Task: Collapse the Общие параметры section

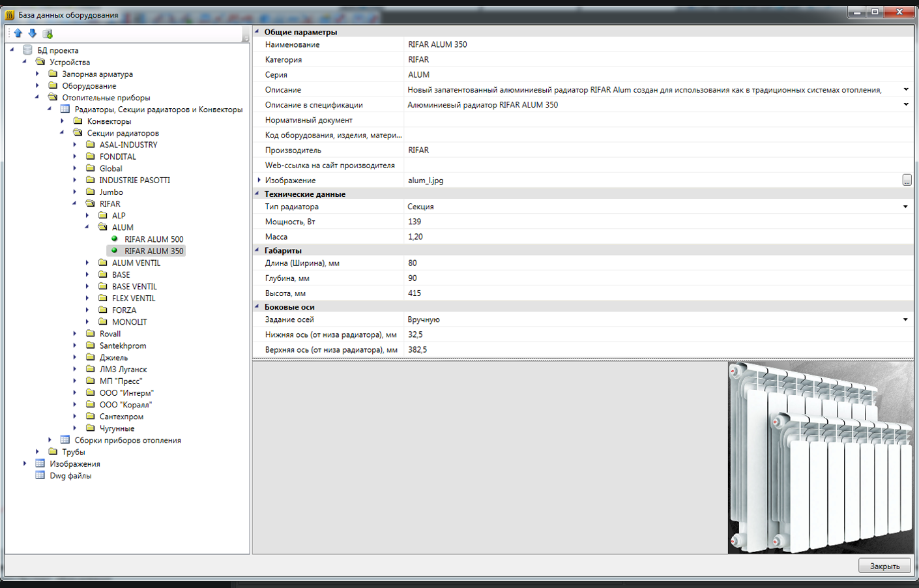Action: pyautogui.click(x=257, y=31)
